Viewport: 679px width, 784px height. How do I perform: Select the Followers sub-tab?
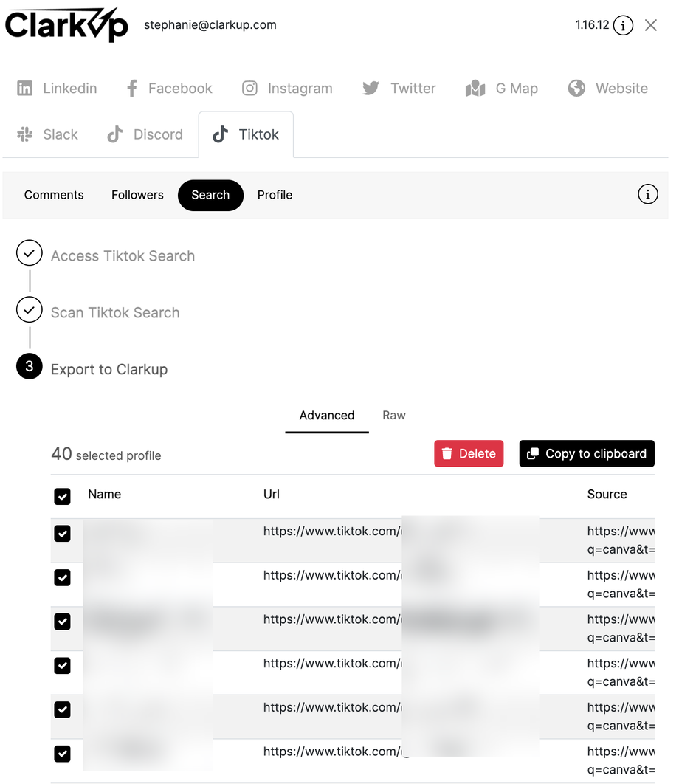[137, 195]
